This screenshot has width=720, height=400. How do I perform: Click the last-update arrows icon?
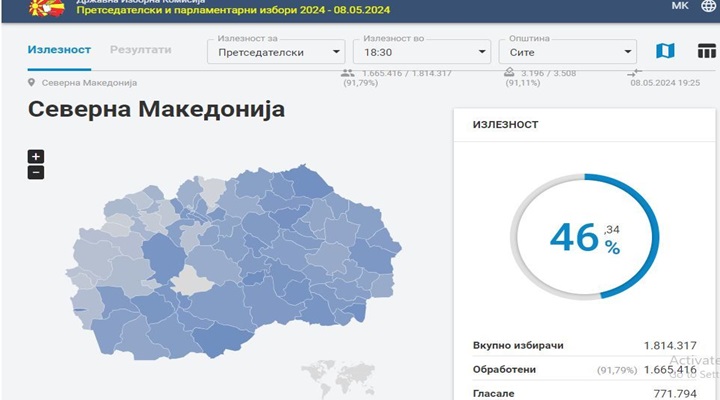[634, 74]
